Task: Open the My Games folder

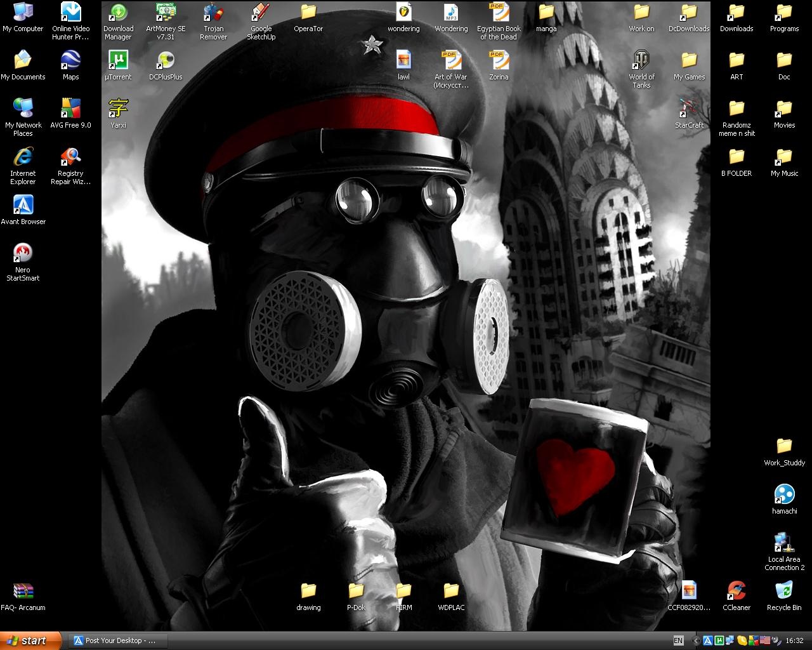Action: 689,66
